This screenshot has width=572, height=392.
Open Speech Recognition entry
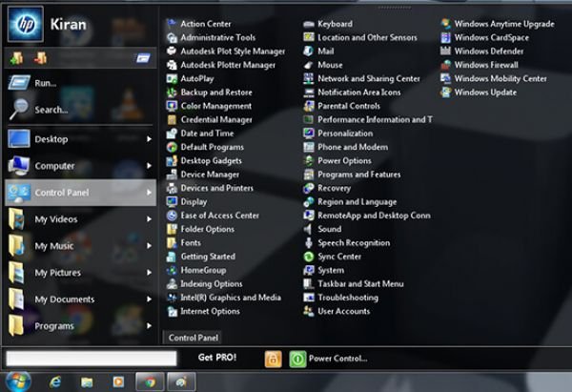[347, 242]
